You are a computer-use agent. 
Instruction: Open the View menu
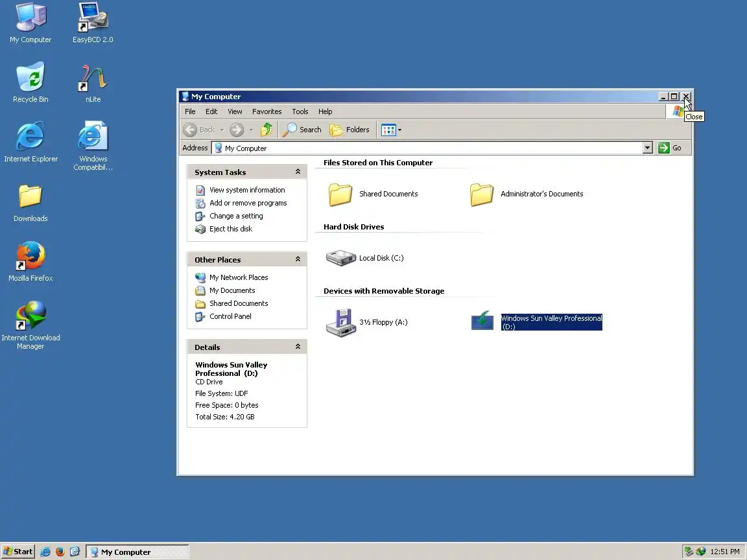pyautogui.click(x=235, y=111)
